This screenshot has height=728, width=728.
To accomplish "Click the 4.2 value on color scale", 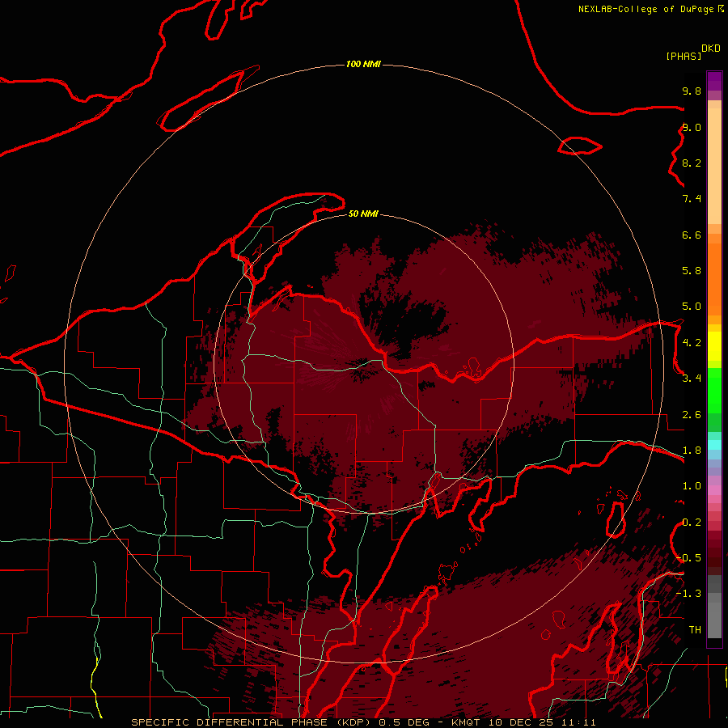I will coord(692,343).
